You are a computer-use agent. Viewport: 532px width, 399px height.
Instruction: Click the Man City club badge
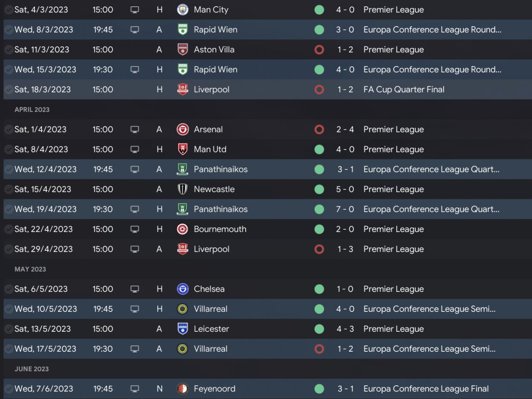(x=182, y=10)
